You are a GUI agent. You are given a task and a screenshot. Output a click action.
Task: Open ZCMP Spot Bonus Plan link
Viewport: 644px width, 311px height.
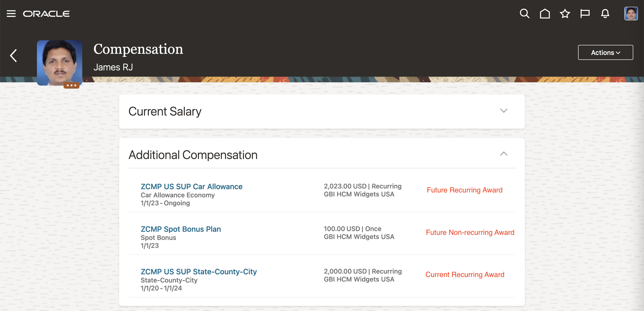pos(181,229)
